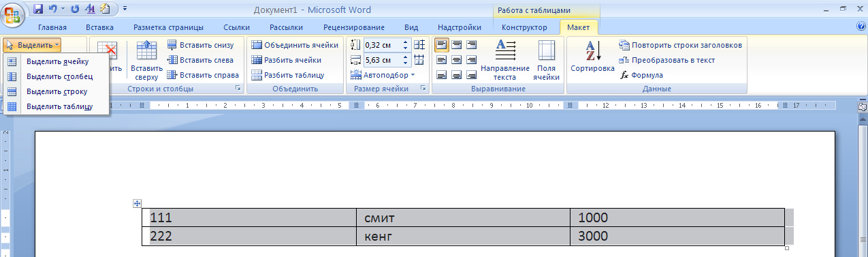Select align top center icon

(456, 45)
